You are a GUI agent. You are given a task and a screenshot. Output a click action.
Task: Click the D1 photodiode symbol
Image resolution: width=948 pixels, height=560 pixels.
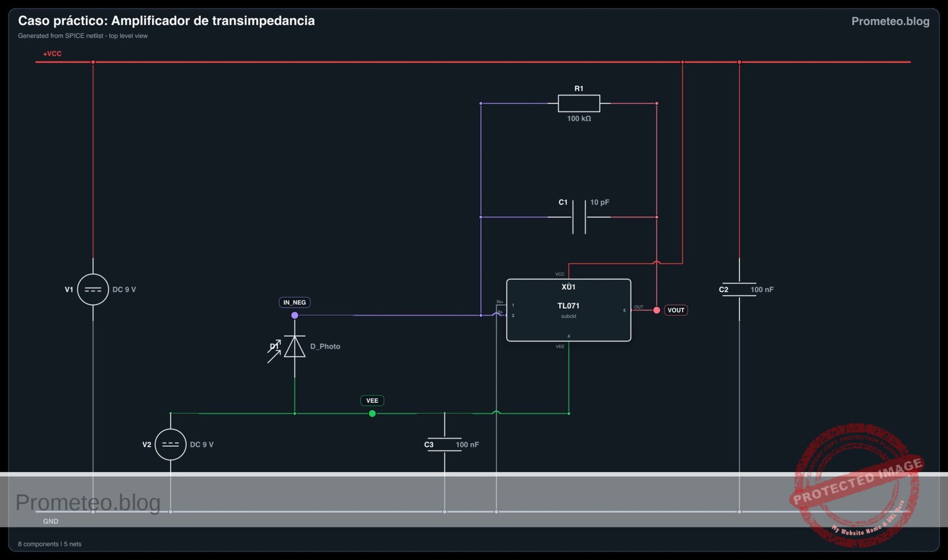pyautogui.click(x=294, y=347)
